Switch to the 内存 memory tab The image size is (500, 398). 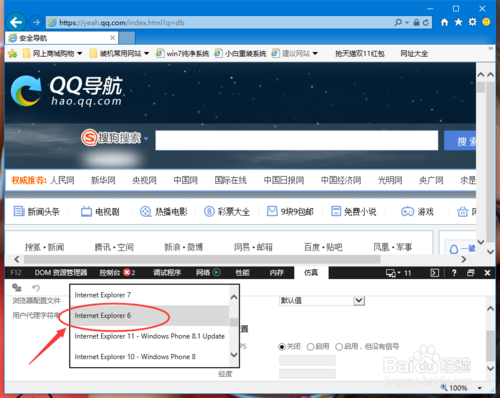click(x=277, y=273)
